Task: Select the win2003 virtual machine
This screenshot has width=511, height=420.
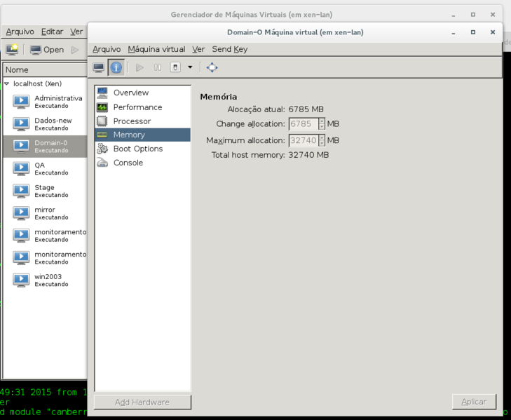Action: pyautogui.click(x=45, y=280)
